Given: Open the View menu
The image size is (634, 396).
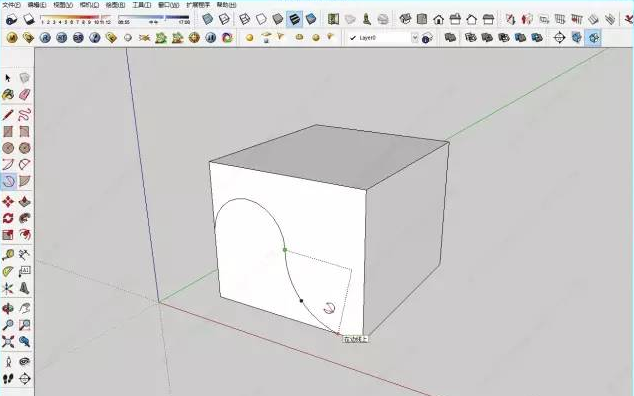Looking at the screenshot, I should [x=63, y=5].
